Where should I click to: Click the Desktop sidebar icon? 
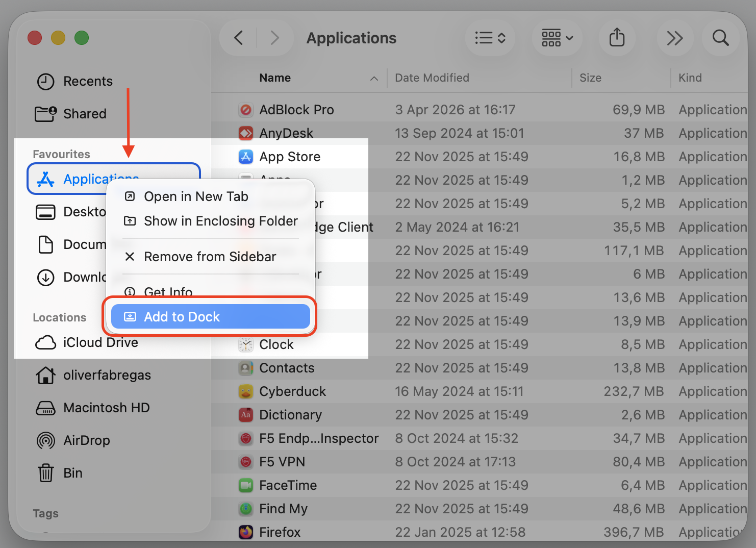pos(45,212)
